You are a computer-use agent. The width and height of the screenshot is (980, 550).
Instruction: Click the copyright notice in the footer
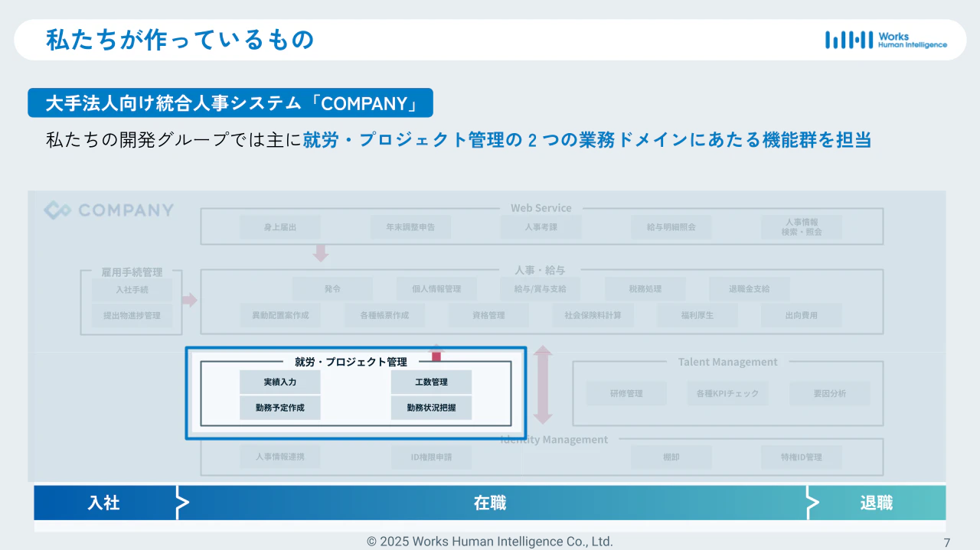coord(490,541)
